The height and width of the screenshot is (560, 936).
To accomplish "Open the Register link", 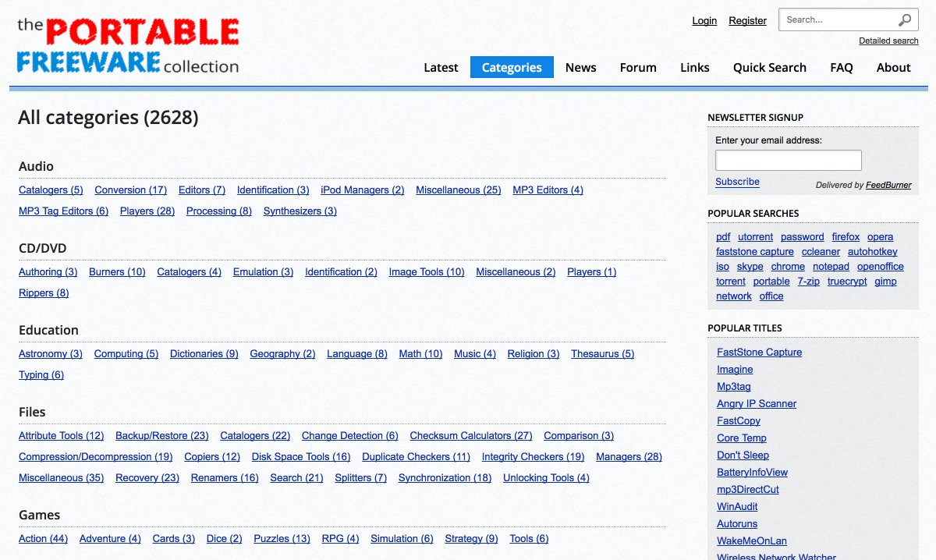I will click(x=747, y=21).
